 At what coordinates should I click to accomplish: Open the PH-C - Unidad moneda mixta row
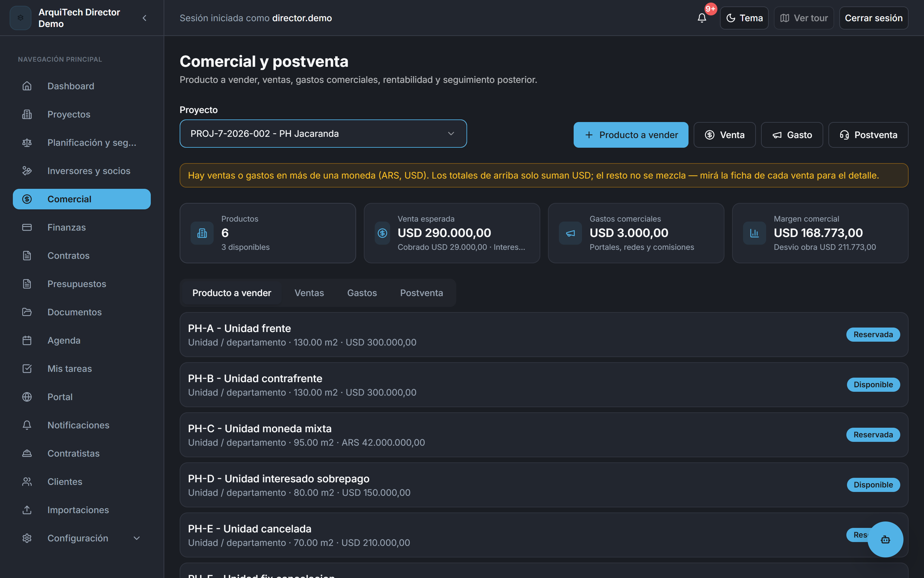pos(544,435)
